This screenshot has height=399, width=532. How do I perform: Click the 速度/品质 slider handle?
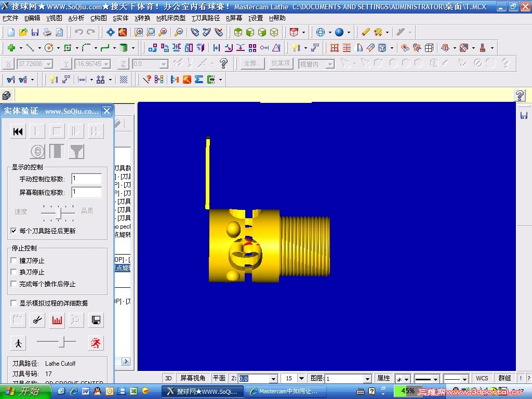coord(59,213)
